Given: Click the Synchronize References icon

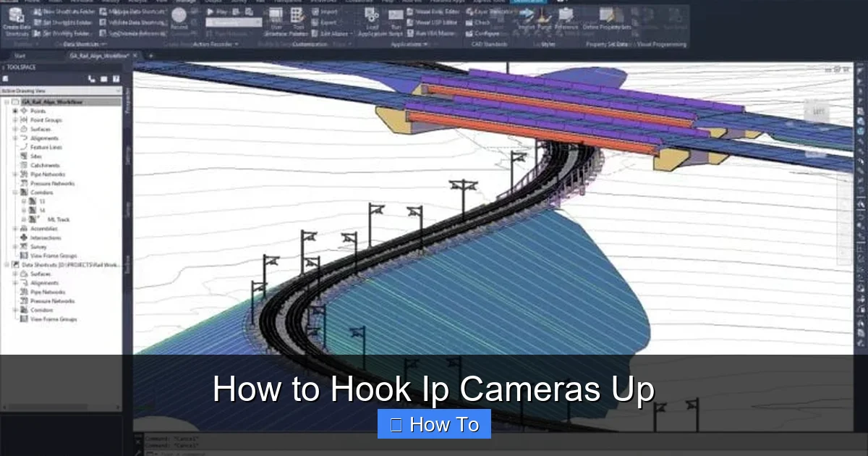Looking at the screenshot, I should (103, 33).
